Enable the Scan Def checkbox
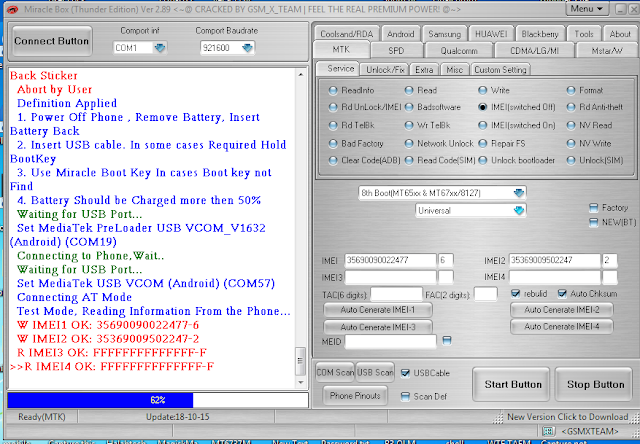Screen dimensions: 640x444 pyautogui.click(x=405, y=396)
